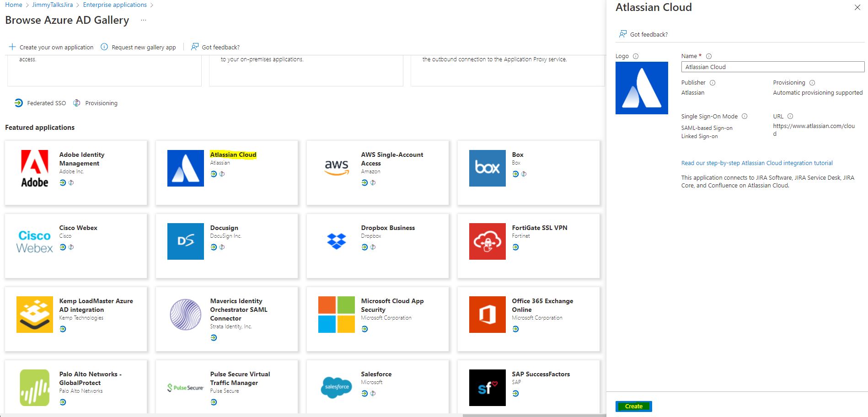The width and height of the screenshot is (868, 417).
Task: Open the SAP SuccessFactors logo
Action: 488,388
